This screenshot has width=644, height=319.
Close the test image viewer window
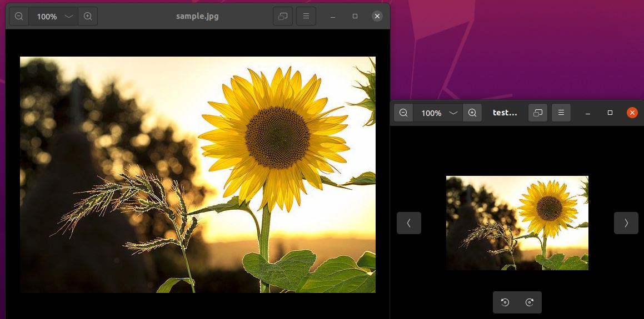(632, 113)
